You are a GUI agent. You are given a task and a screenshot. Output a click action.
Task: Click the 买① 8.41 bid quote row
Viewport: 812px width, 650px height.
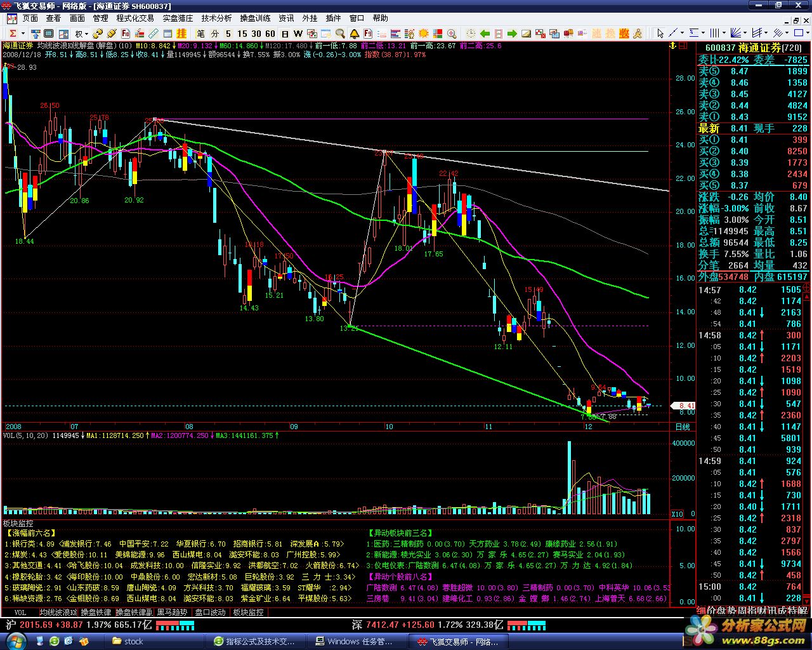(x=753, y=140)
